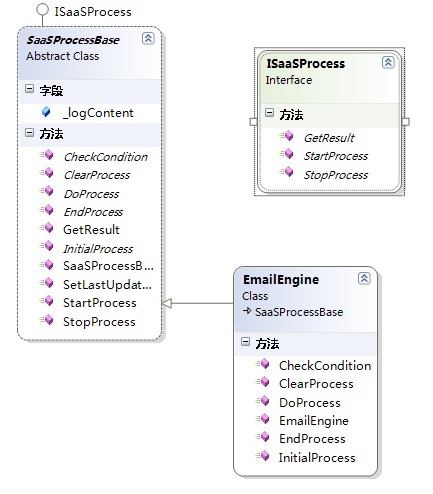Collapse the EmailEngine class box chevron
Screen dimensions: 433x494
[x=364, y=278]
